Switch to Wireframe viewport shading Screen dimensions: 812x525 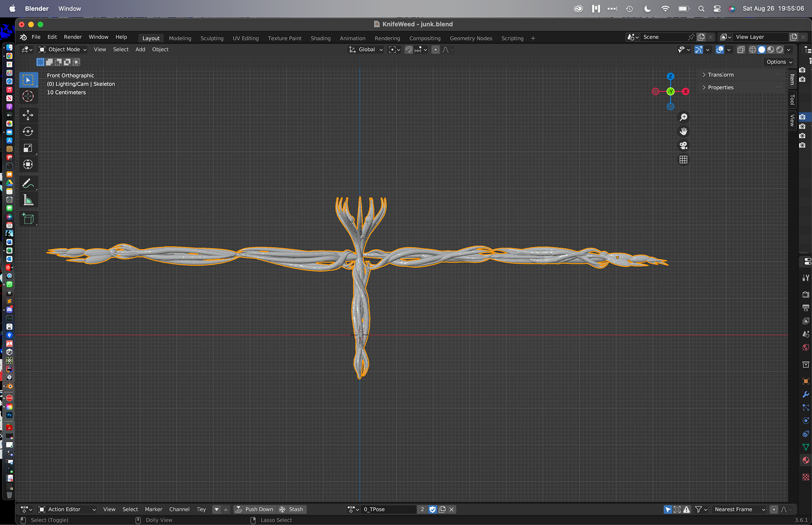click(x=753, y=50)
